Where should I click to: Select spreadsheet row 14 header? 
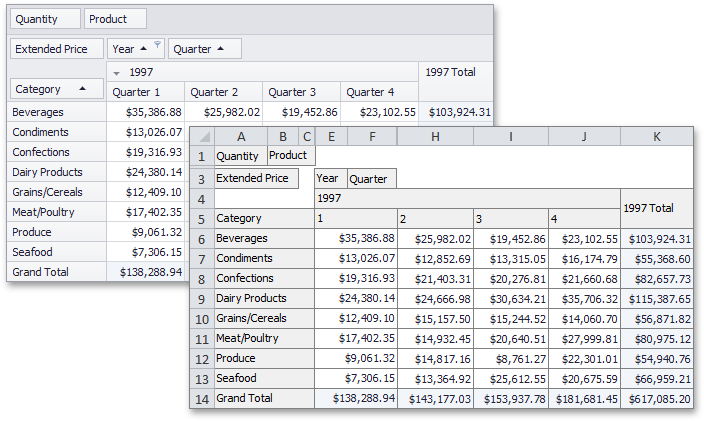[x=201, y=398]
